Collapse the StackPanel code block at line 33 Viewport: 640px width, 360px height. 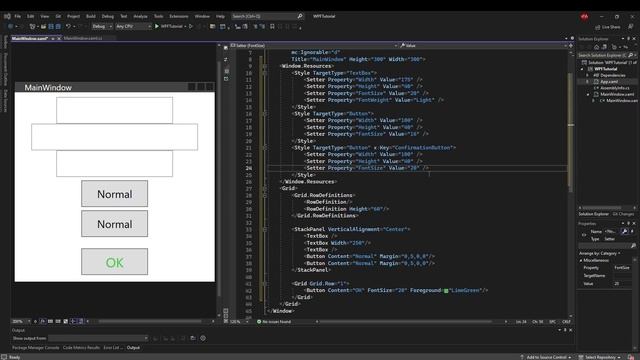tap(265, 229)
